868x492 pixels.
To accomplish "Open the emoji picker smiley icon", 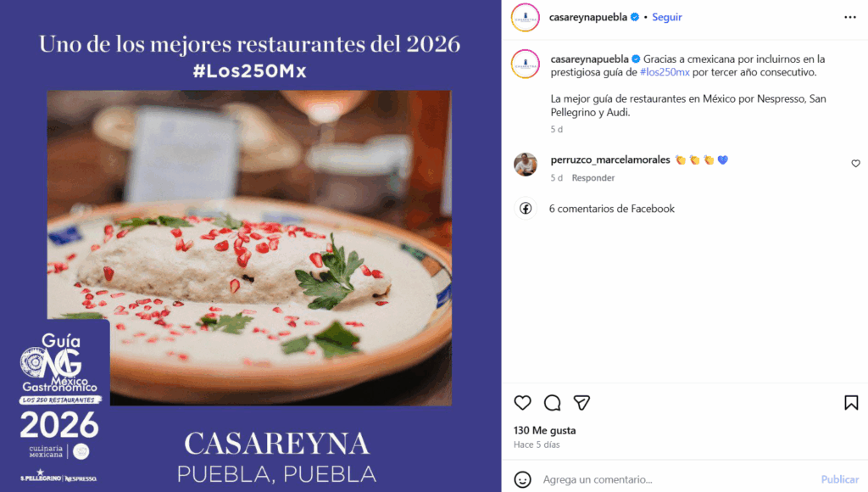I will 522,479.
